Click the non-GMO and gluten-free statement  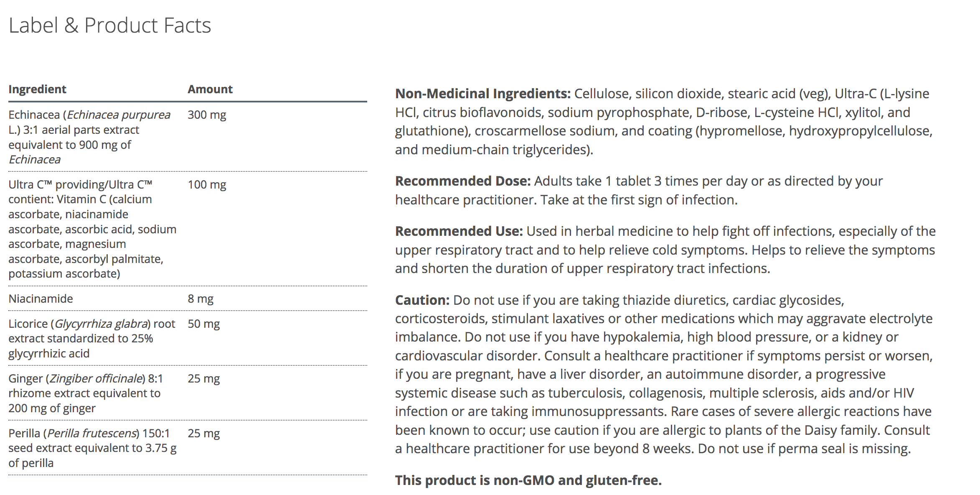click(x=528, y=480)
